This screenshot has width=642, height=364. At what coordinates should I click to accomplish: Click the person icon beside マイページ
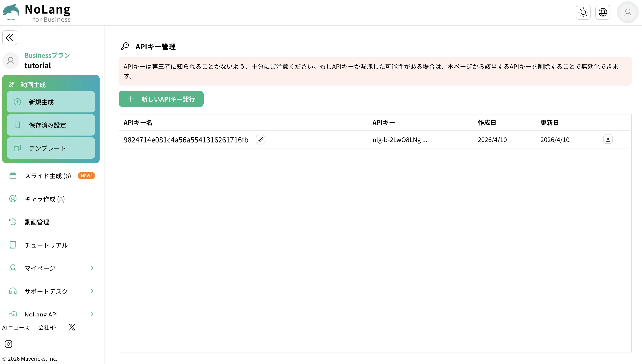click(13, 268)
